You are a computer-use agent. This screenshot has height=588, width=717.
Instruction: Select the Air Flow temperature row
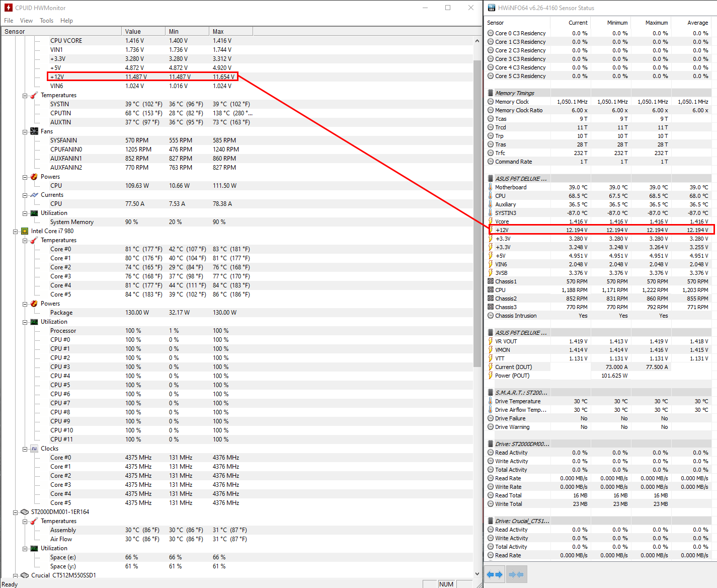236,539
